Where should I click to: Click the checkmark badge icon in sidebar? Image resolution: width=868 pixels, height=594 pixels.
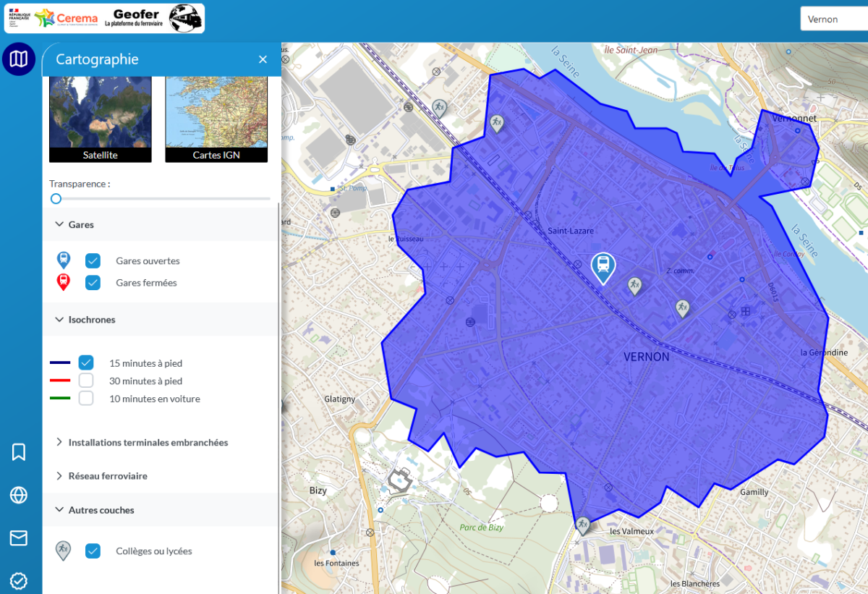19,580
